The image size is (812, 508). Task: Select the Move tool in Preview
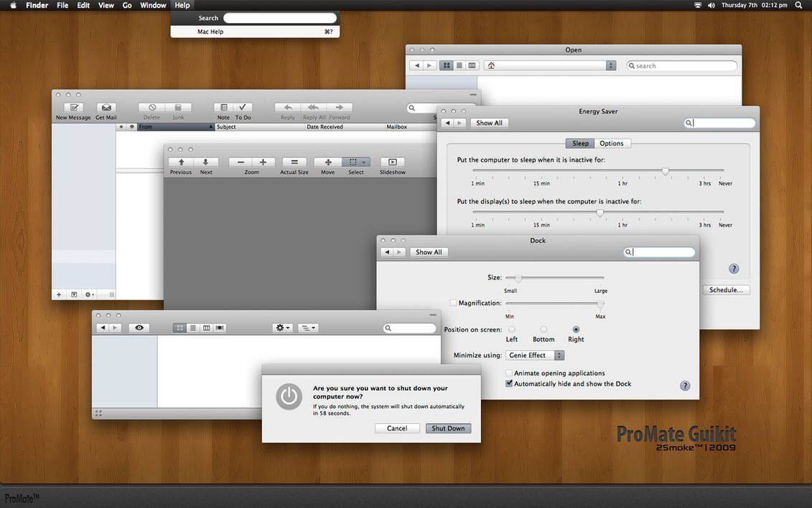click(x=328, y=162)
